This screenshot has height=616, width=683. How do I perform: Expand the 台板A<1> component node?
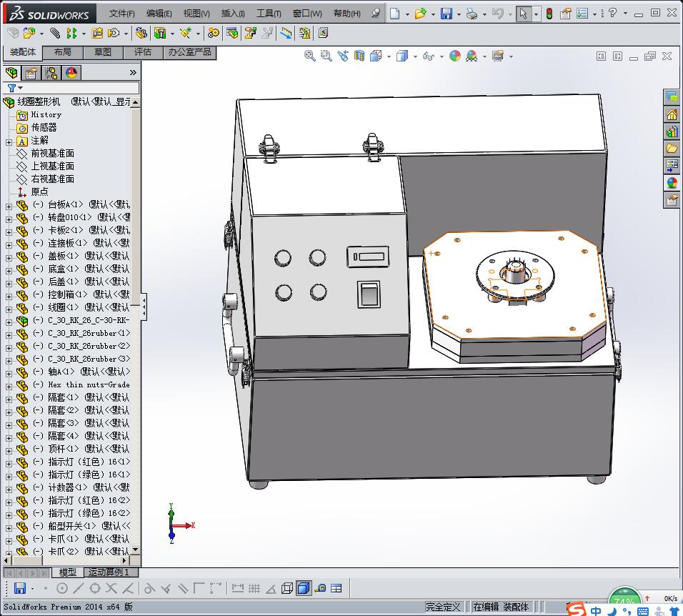point(9,207)
